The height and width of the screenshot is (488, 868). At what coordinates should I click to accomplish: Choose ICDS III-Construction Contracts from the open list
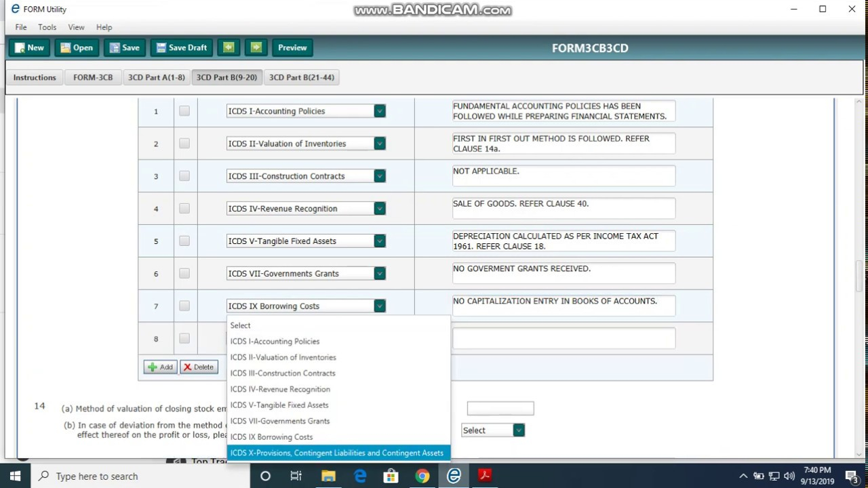pos(338,373)
